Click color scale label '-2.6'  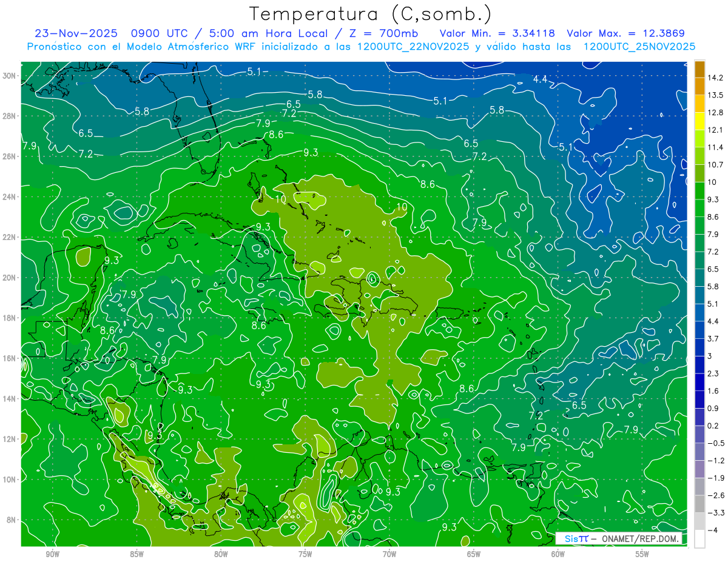715,495
